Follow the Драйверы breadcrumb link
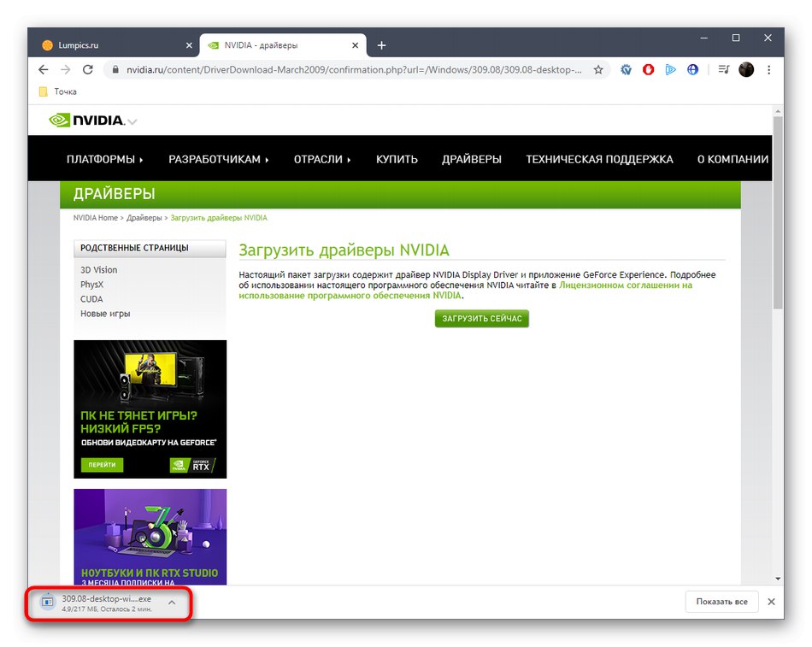This screenshot has height=647, width=812. 144,218
